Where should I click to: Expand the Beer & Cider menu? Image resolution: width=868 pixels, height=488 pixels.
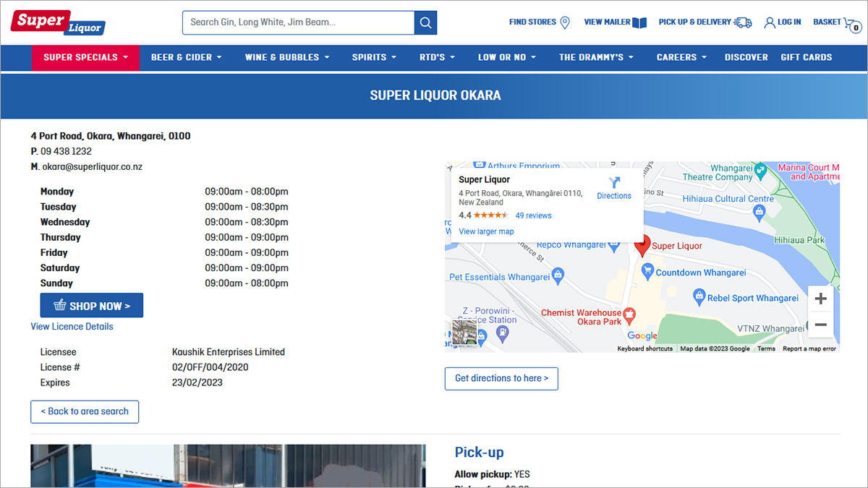click(x=186, y=57)
